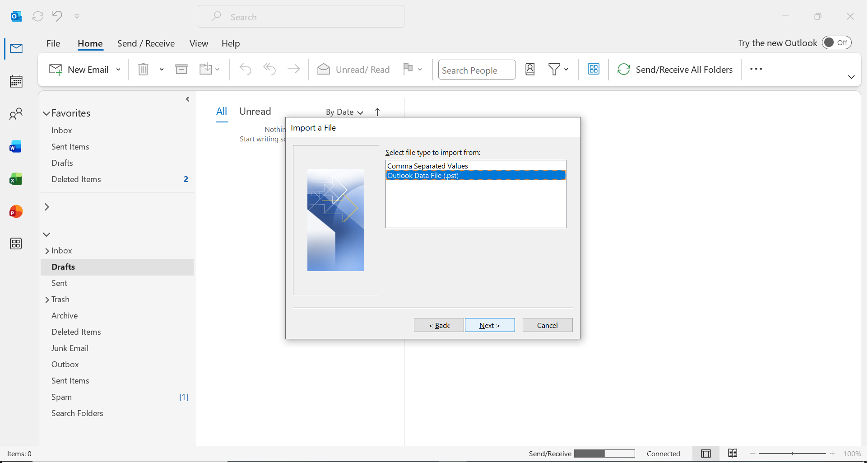Open Calendar from the sidebar

16,81
